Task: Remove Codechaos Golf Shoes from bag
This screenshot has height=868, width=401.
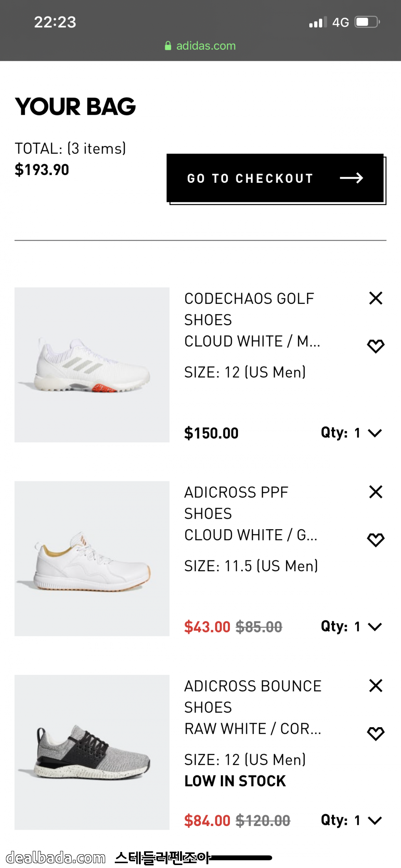Action: [376, 298]
